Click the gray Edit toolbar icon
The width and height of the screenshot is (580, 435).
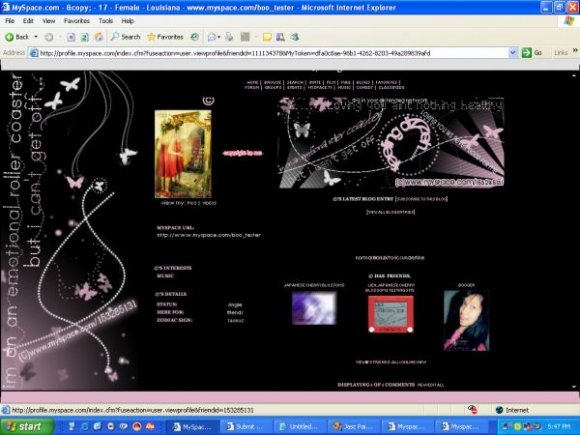[245, 37]
